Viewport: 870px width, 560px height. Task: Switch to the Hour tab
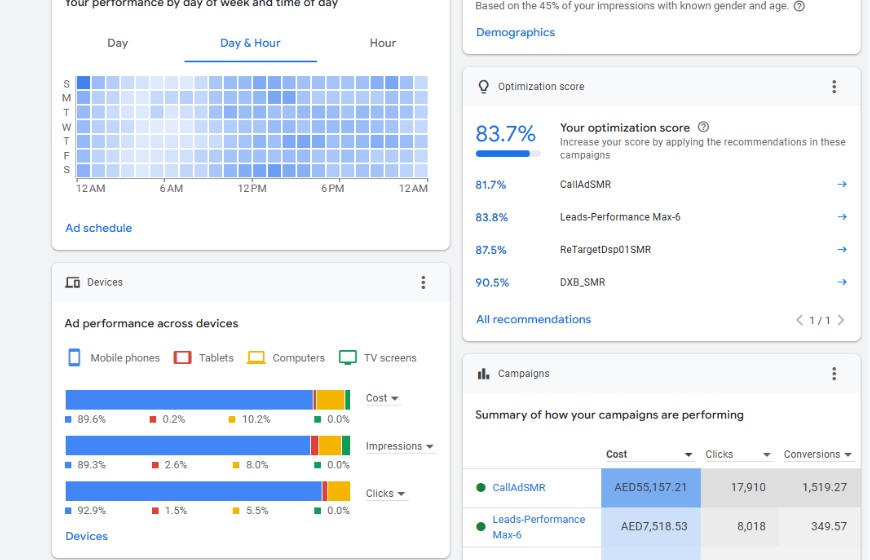coord(383,43)
